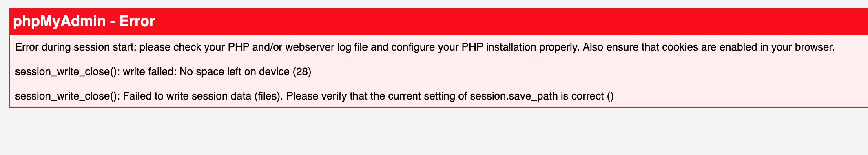Click an empty part of the red header bar
The height and width of the screenshot is (155, 868).
[x=489, y=21]
